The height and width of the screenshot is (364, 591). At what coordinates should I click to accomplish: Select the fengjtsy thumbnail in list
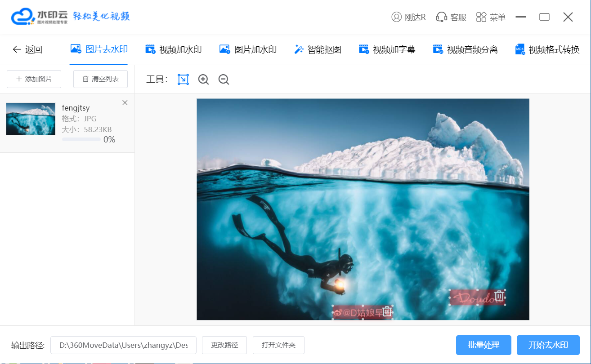[x=31, y=119]
